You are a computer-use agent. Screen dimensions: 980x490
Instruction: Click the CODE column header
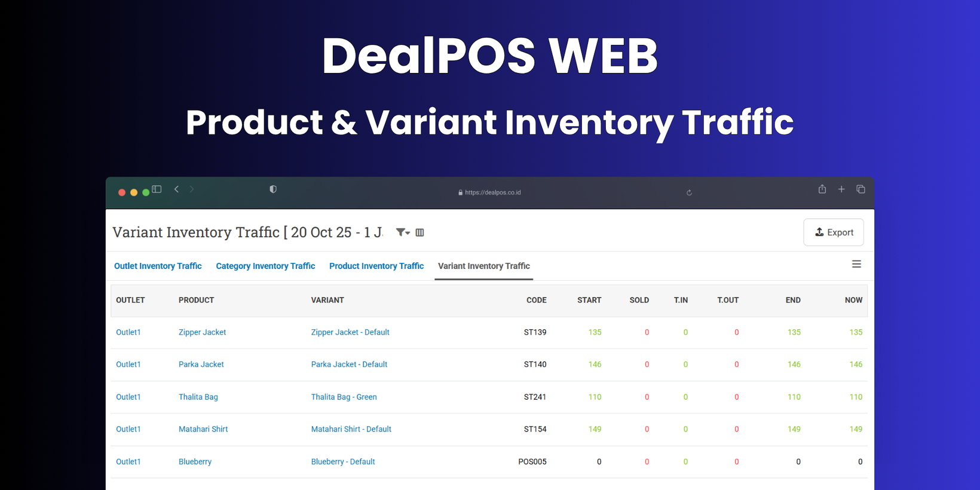tap(537, 300)
